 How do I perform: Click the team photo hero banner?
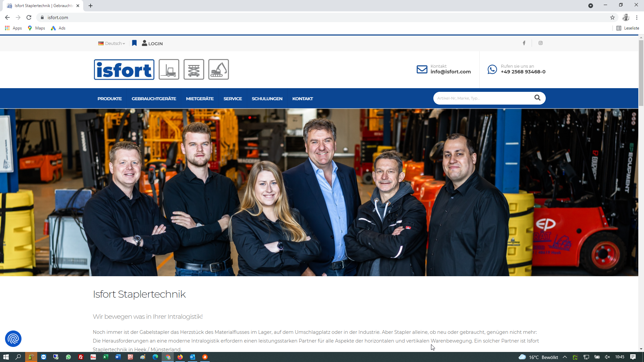319,192
